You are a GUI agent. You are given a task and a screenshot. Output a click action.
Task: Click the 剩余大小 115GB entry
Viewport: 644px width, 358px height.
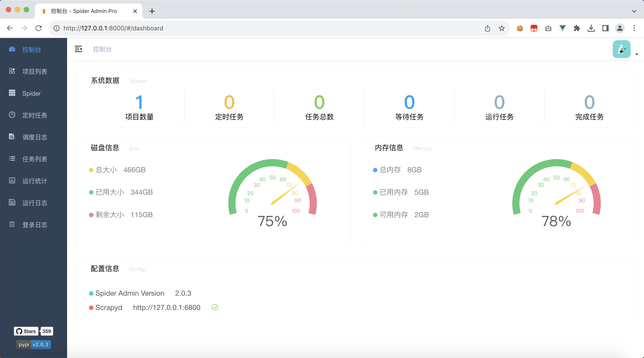click(121, 215)
